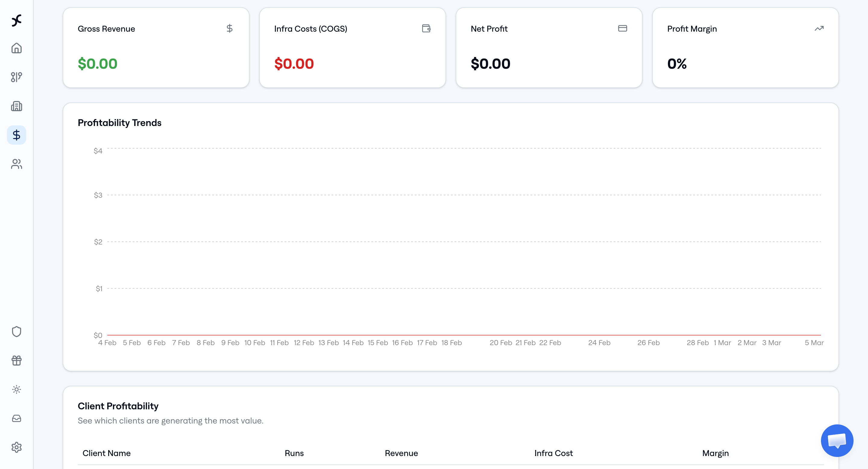Select the dollar sign finance sidebar icon
The height and width of the screenshot is (469, 868).
click(x=16, y=135)
